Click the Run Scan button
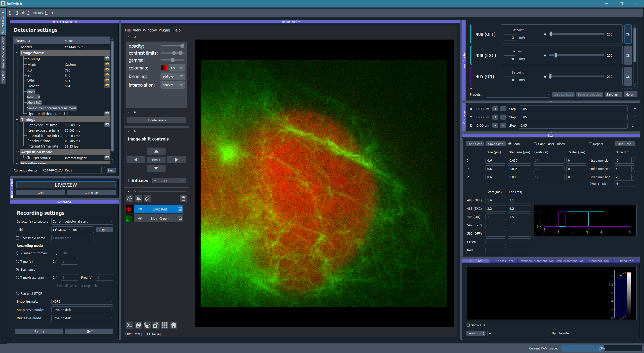 (624, 144)
